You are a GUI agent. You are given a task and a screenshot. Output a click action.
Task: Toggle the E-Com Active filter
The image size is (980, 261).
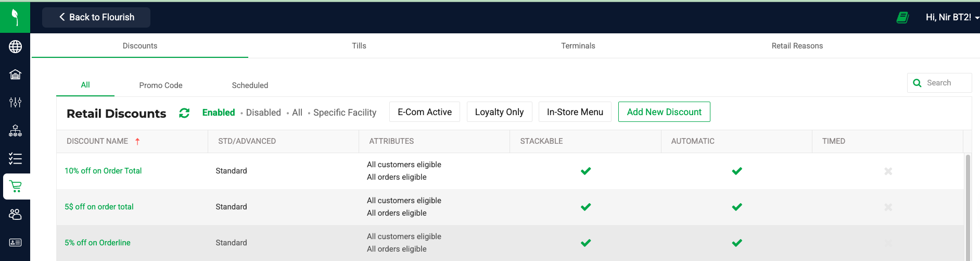pyautogui.click(x=425, y=112)
